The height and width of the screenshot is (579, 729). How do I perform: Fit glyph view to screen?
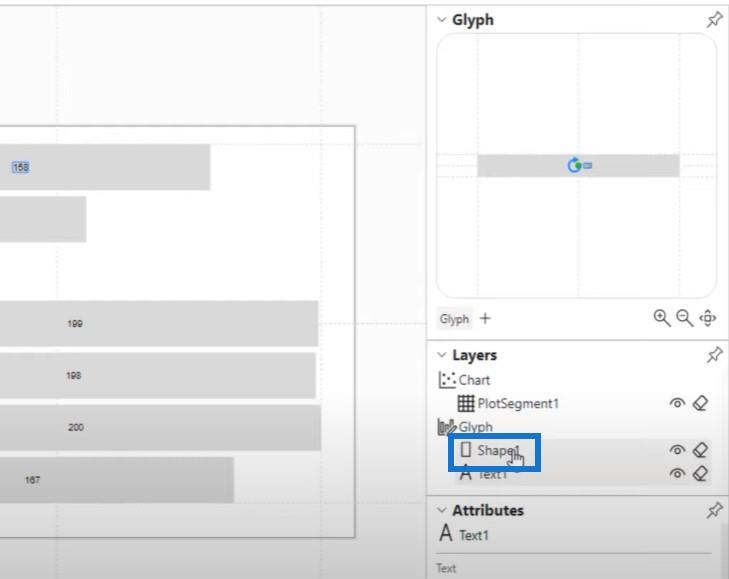click(x=708, y=318)
